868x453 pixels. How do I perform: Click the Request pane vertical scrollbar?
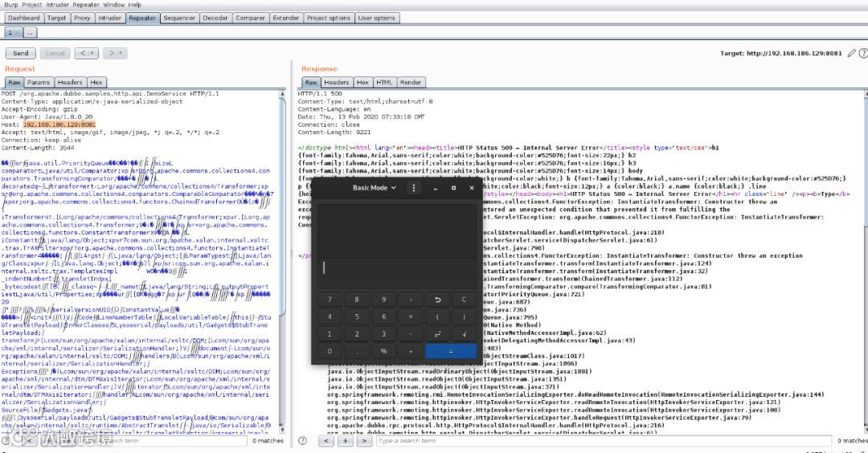(x=282, y=262)
